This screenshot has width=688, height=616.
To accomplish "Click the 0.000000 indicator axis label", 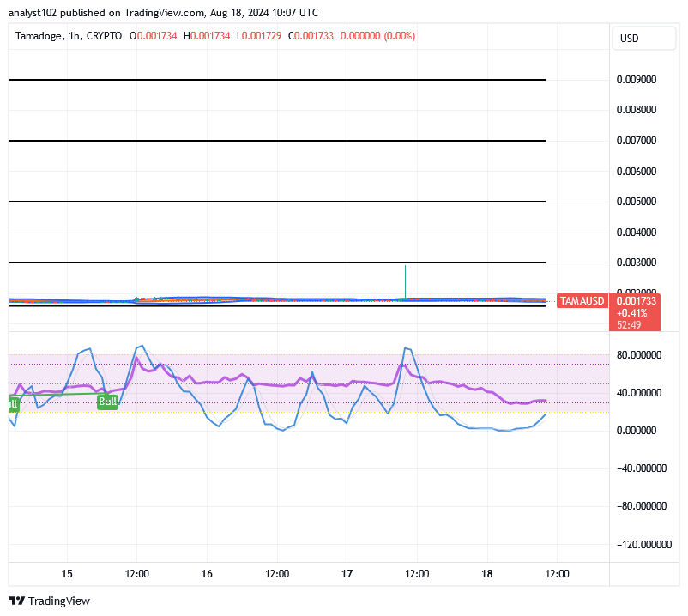I will (637, 431).
